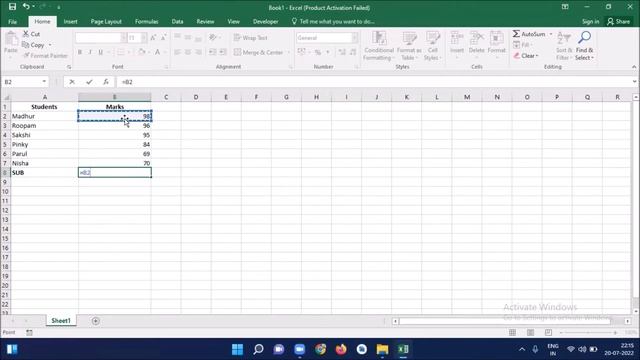Click the Share icon button
Image resolution: width=640 pixels, height=360 pixels.
618,22
